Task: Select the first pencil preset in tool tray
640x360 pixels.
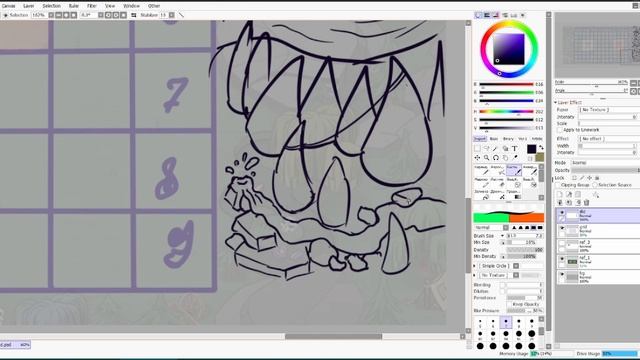Action: point(482,170)
